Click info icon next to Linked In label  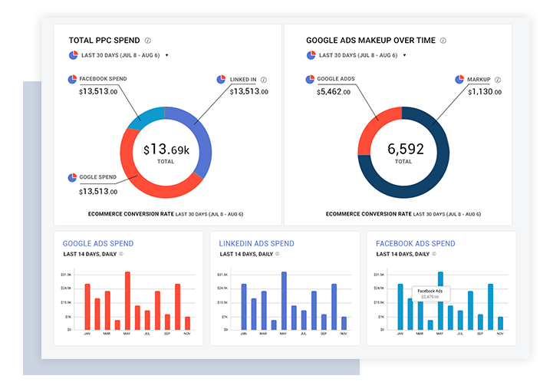(x=263, y=80)
